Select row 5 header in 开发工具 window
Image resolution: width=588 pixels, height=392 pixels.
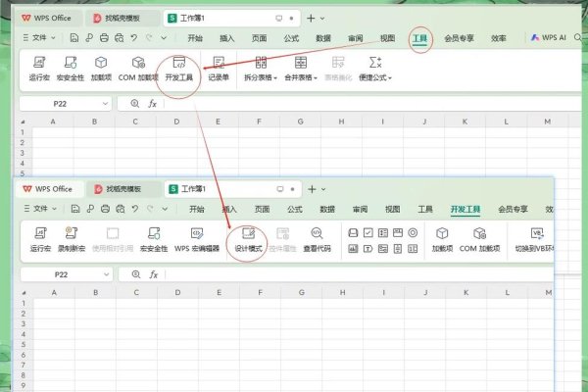(x=24, y=344)
